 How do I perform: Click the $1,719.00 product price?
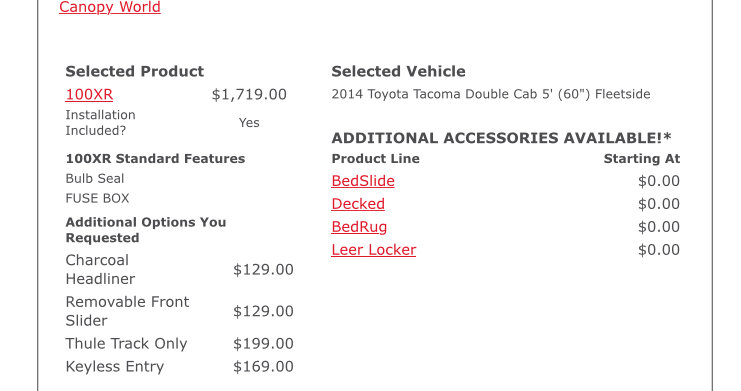[249, 95]
